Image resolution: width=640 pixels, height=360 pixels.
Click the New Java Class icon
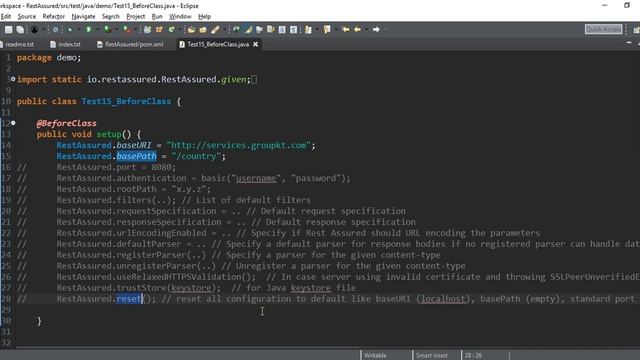171,29
